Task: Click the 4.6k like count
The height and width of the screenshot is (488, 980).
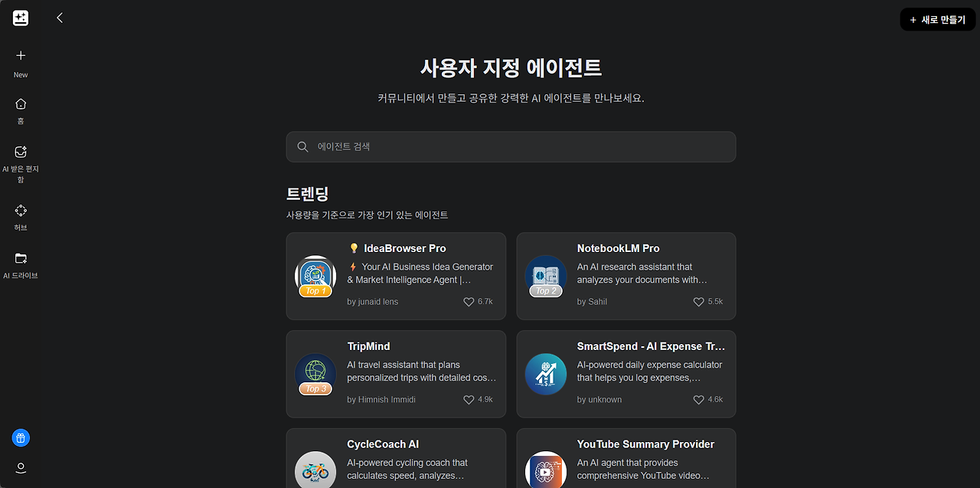Action: click(715, 400)
